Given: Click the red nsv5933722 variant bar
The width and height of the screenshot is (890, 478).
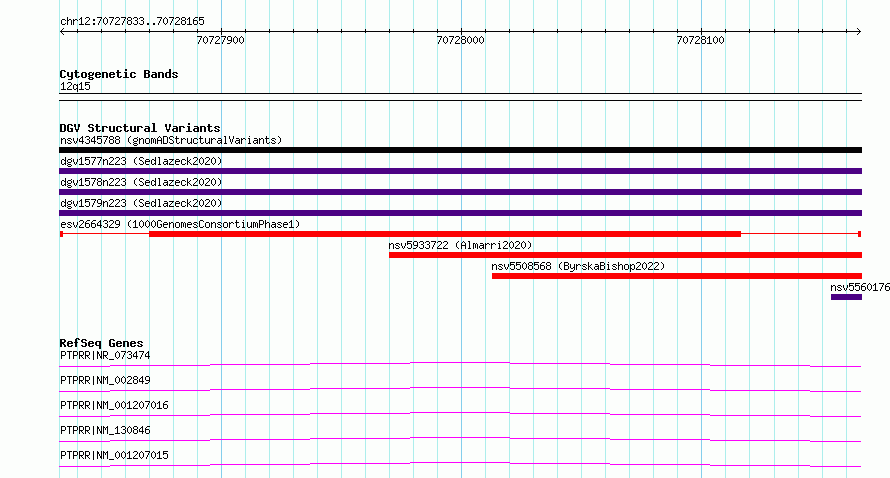Looking at the screenshot, I should tap(625, 255).
